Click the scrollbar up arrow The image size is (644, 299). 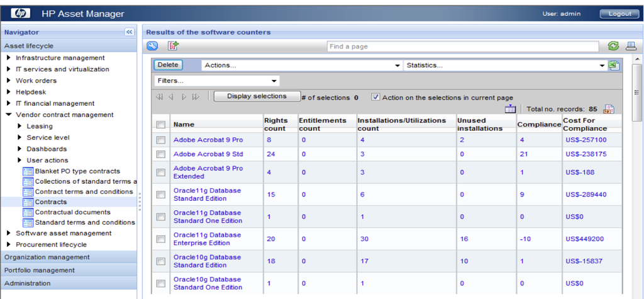click(637, 60)
